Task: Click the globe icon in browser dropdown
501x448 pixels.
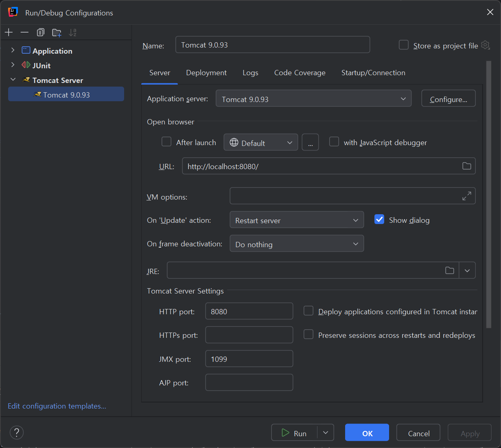Action: [234, 142]
